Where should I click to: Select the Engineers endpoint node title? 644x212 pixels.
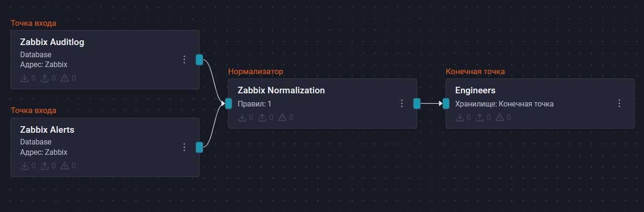(x=475, y=90)
